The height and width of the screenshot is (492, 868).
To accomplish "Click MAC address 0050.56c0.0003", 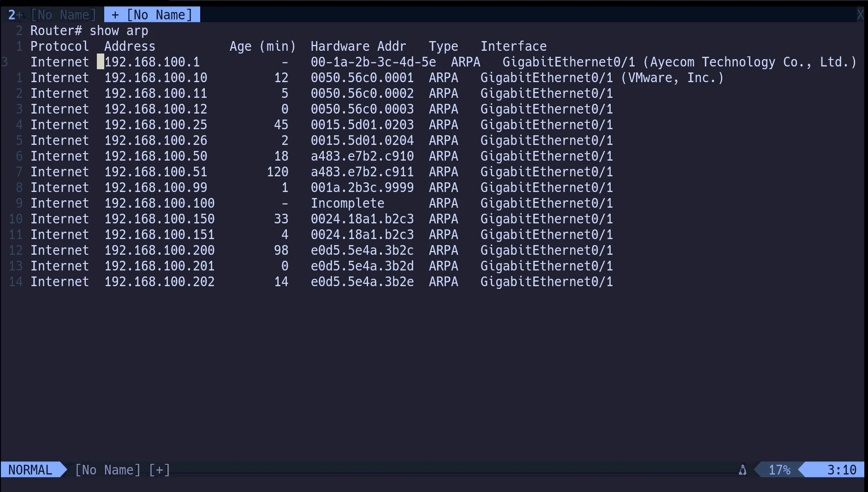I will 363,109.
